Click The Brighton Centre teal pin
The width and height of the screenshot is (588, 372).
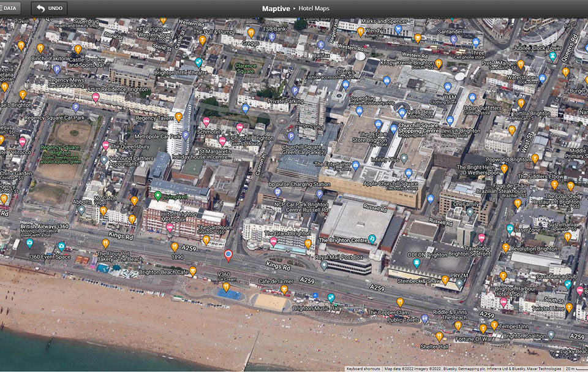372,238
